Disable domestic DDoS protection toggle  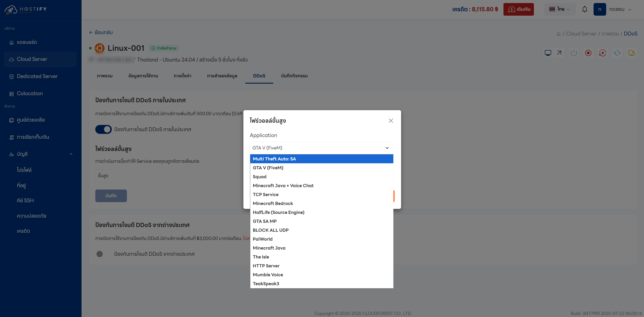tap(103, 129)
